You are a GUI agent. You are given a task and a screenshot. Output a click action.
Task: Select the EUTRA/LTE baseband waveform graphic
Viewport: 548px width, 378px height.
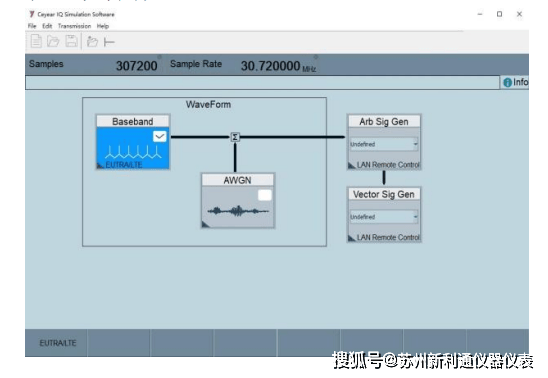[x=133, y=152]
